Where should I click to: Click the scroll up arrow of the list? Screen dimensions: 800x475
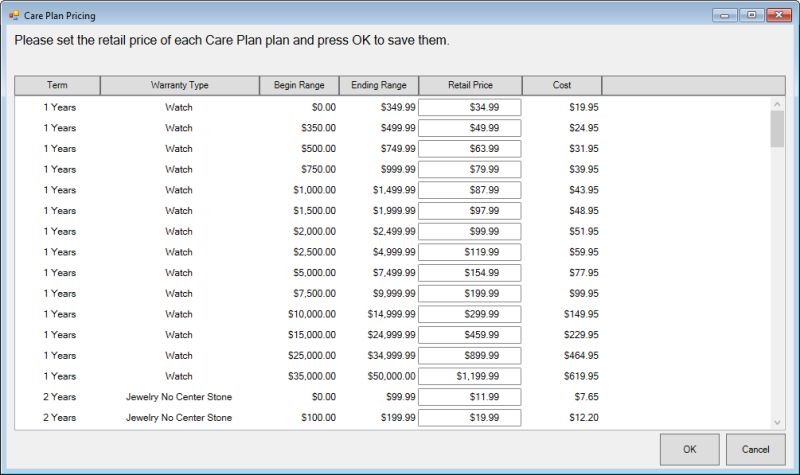click(777, 104)
